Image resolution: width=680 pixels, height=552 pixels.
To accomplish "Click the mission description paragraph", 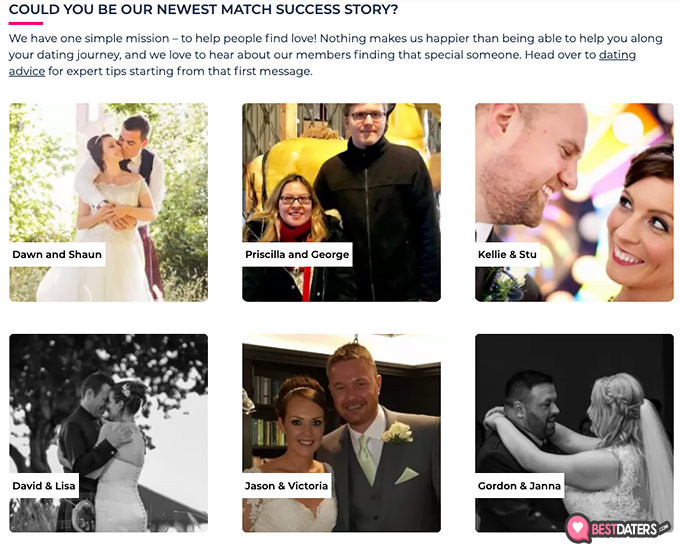I will click(x=335, y=55).
